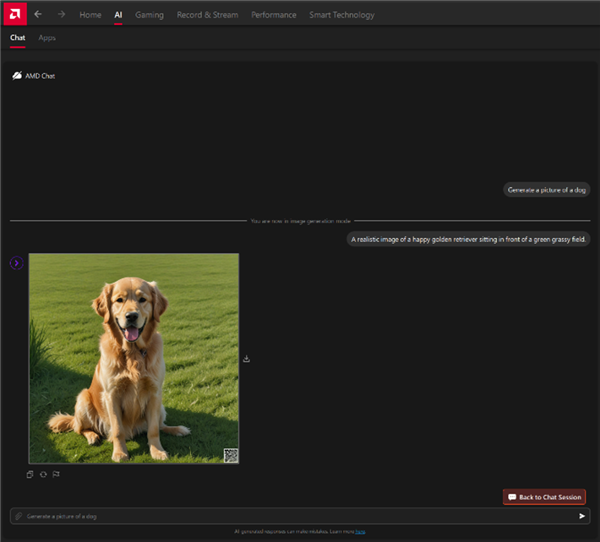Go back using the left arrow
The width and height of the screenshot is (600, 542).
[x=38, y=14]
